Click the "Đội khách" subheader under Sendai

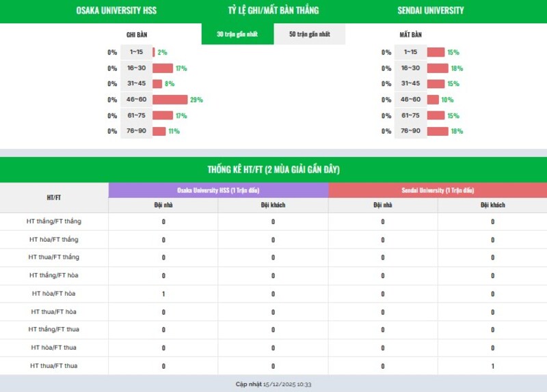click(x=492, y=205)
